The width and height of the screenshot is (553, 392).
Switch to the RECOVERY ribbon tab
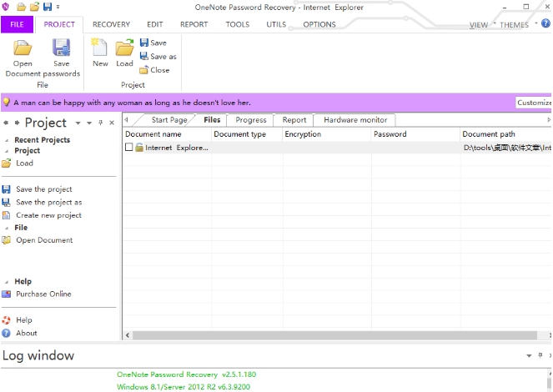click(111, 24)
